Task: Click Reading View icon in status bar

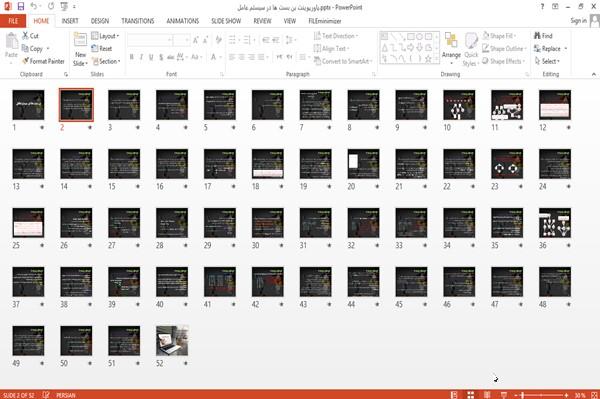Action: pyautogui.click(x=487, y=395)
